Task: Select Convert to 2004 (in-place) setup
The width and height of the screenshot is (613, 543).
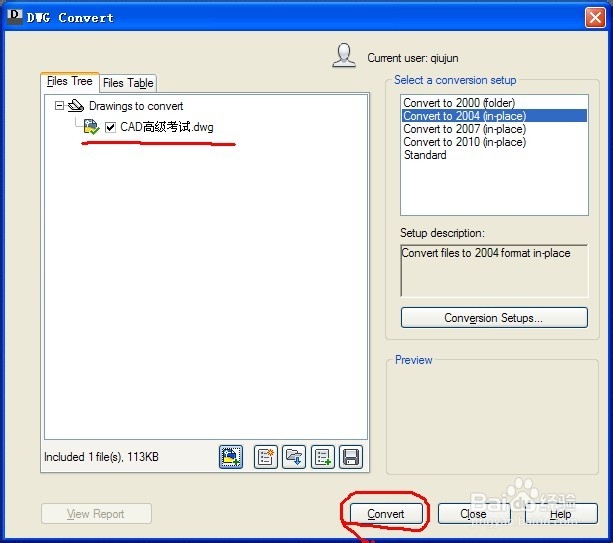Action: click(x=494, y=116)
